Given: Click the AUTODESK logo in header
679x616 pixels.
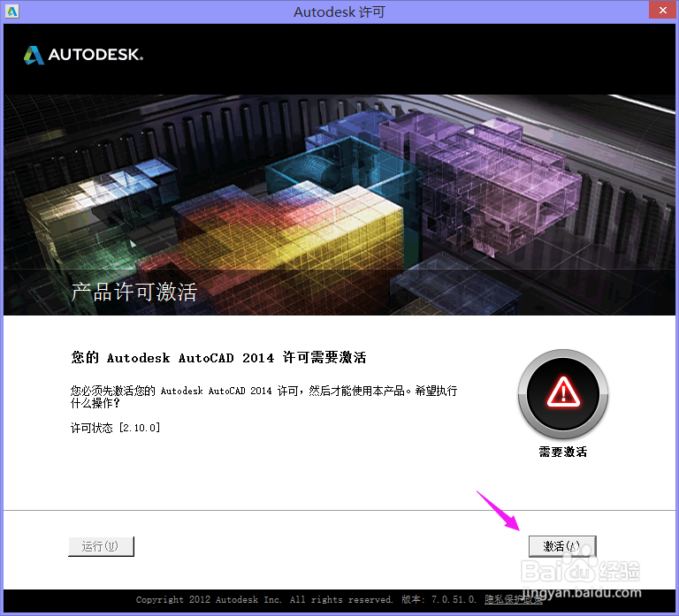Looking at the screenshot, I should [x=83, y=55].
